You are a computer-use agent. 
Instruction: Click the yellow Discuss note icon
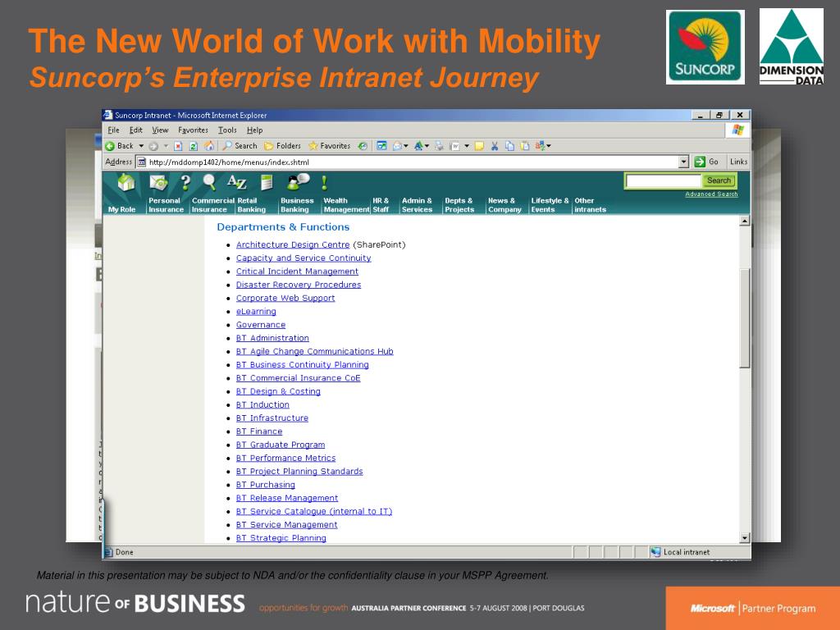(x=479, y=146)
